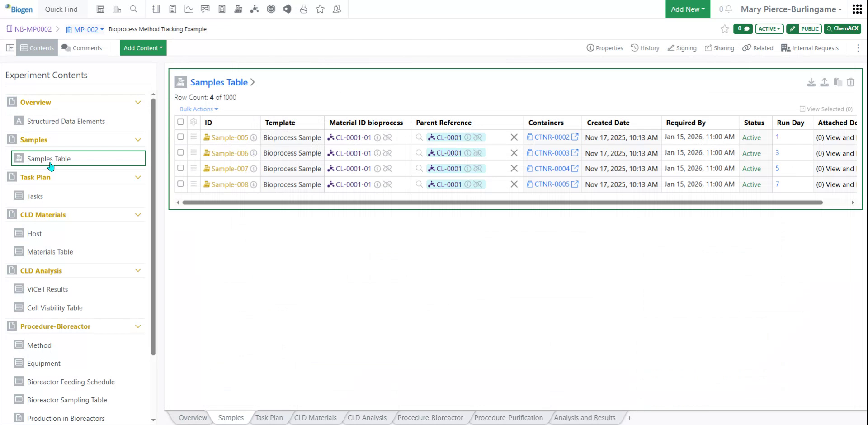
Task: Open CTNR-0002 in a new window
Action: point(575,137)
